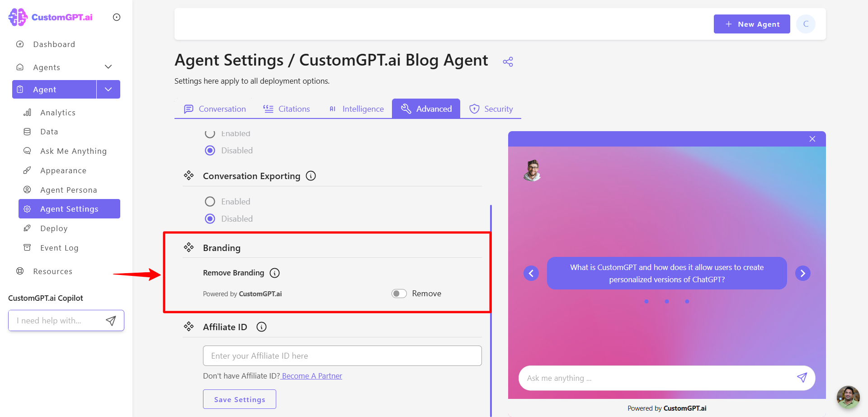The height and width of the screenshot is (417, 868).
Task: Open the user avatar C menu
Action: (806, 24)
